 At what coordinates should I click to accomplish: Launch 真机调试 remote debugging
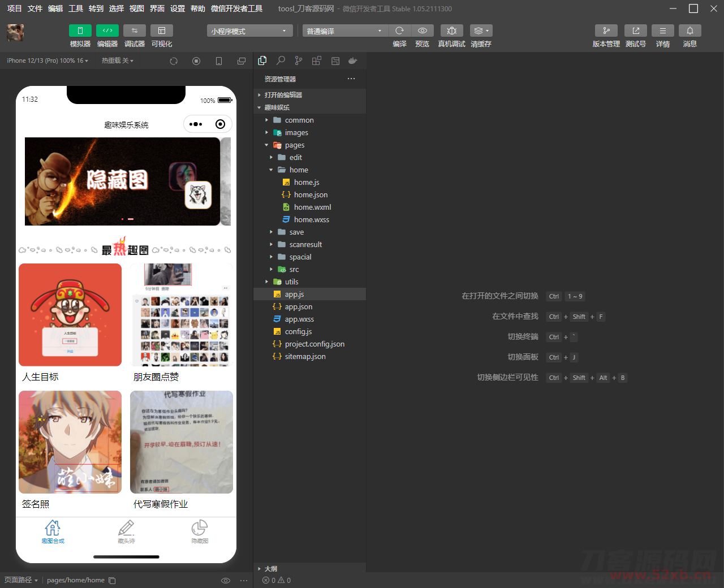451,31
